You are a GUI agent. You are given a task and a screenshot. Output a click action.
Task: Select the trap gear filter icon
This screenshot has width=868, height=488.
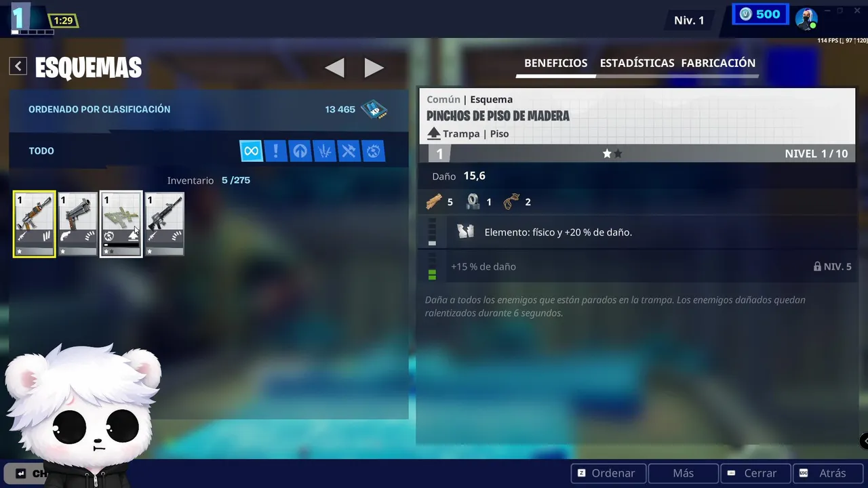tap(373, 151)
